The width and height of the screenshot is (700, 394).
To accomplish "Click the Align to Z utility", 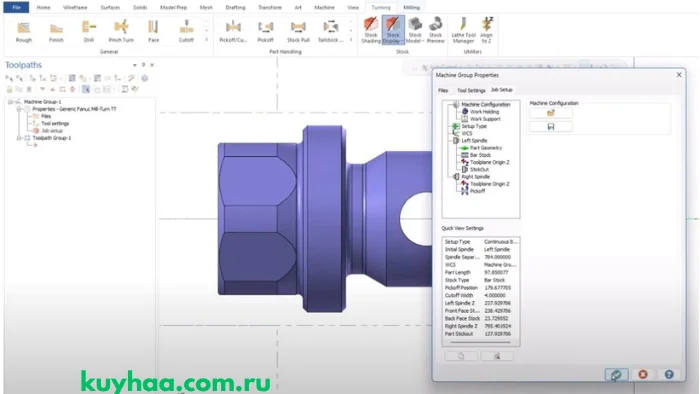I will (487, 30).
